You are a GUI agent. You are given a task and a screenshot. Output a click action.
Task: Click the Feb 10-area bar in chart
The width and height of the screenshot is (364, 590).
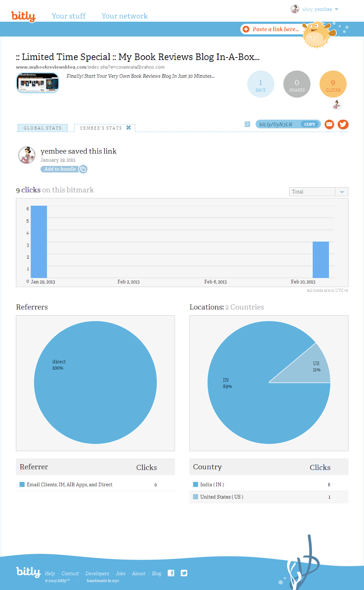(x=321, y=260)
